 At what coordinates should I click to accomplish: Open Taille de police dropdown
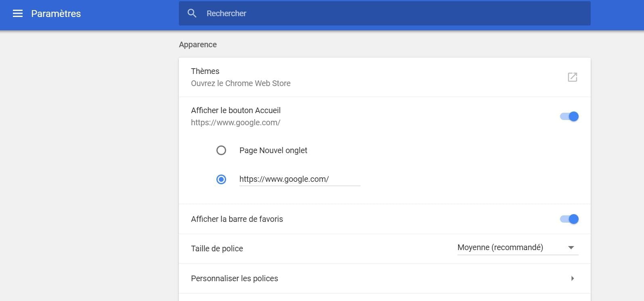[x=518, y=248]
